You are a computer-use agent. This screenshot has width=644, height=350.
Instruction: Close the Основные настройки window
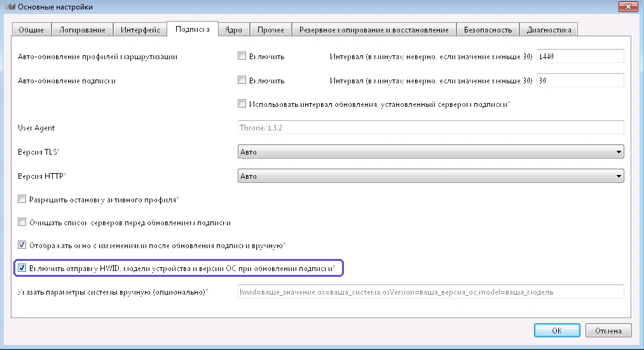tap(628, 6)
